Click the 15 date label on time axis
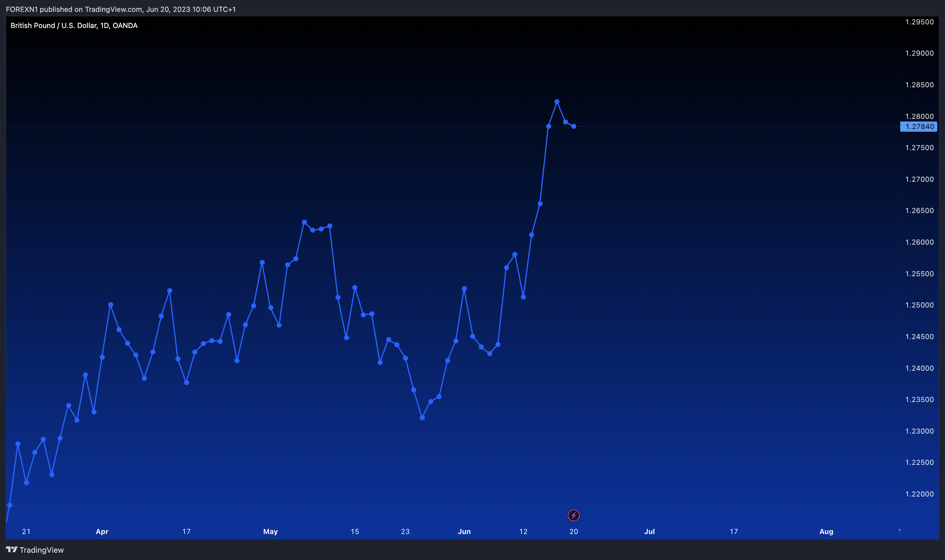Image resolution: width=945 pixels, height=560 pixels. (x=355, y=531)
